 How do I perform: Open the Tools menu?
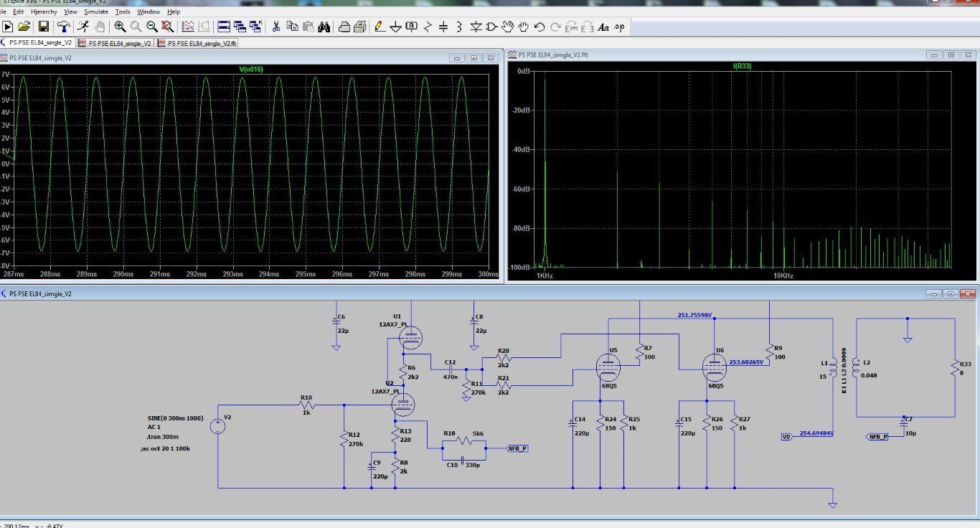click(123, 11)
